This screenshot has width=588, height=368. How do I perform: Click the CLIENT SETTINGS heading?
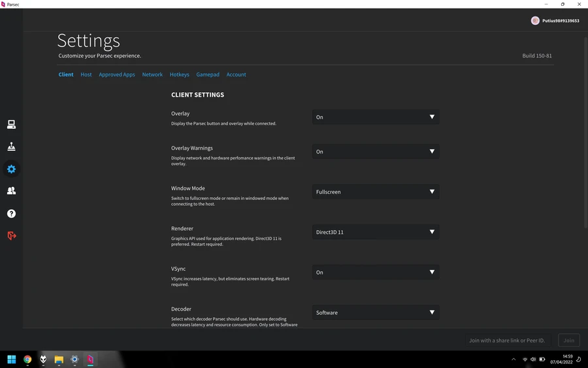[197, 95]
